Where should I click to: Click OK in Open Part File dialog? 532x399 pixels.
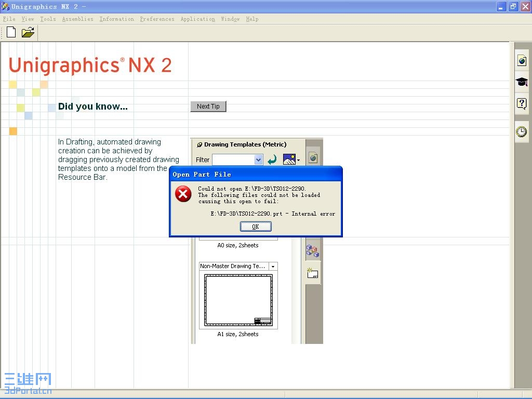[256, 227]
